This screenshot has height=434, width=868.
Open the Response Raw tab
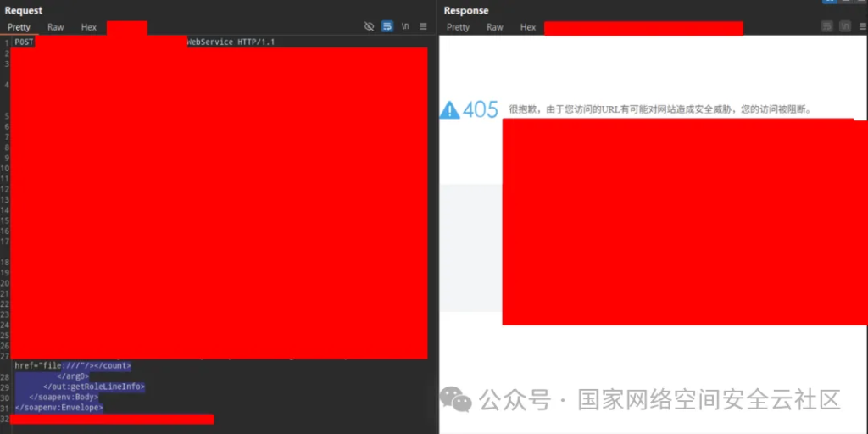[x=495, y=27]
